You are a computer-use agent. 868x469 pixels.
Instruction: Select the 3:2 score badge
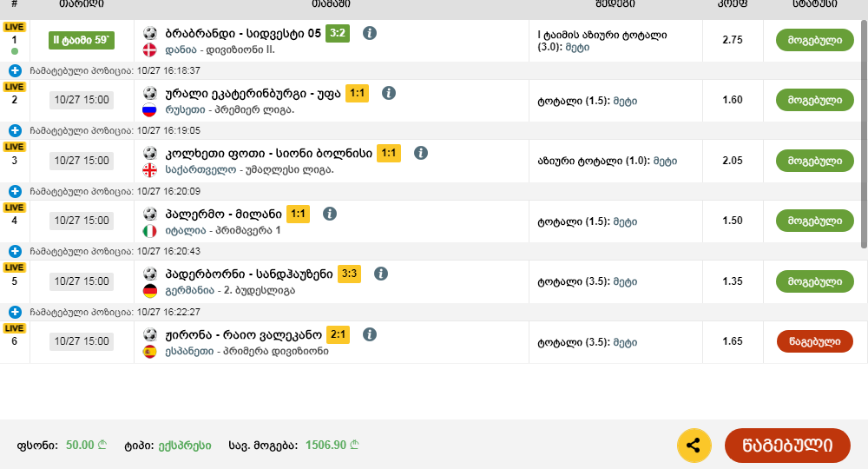tap(338, 33)
